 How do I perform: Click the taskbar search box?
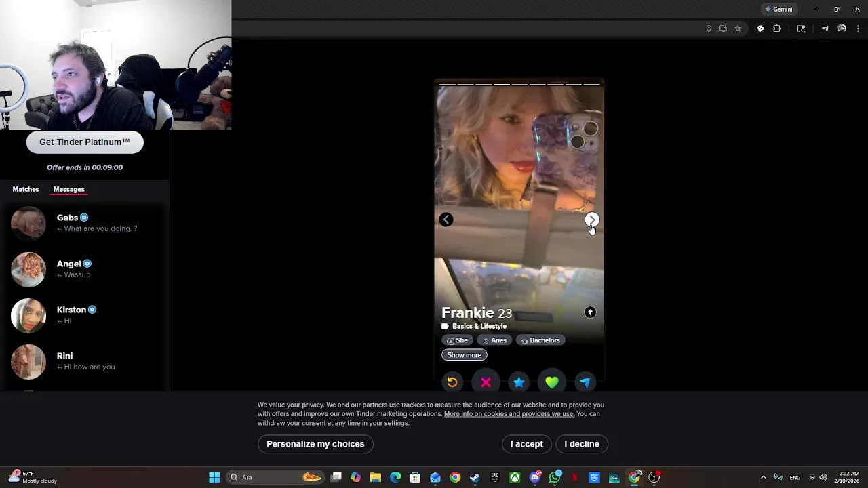coord(275,477)
